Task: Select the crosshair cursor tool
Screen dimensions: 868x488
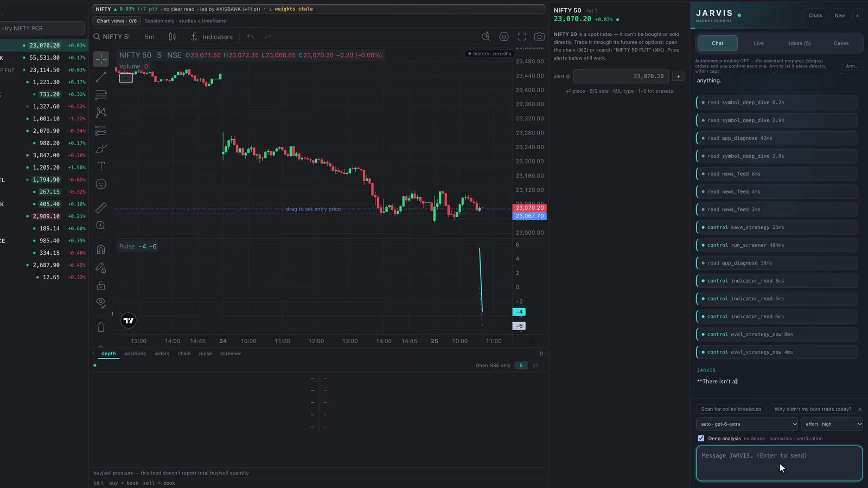Action: [x=101, y=59]
